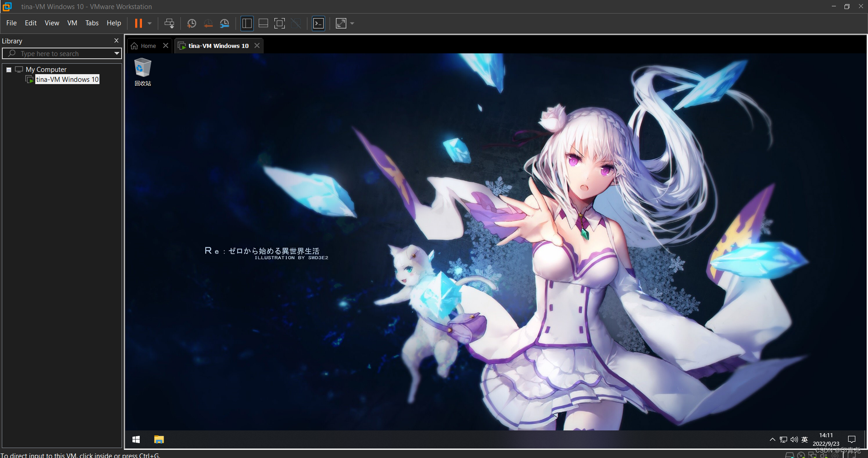The height and width of the screenshot is (458, 868).
Task: Click the guest volume tray icon
Action: point(794,439)
